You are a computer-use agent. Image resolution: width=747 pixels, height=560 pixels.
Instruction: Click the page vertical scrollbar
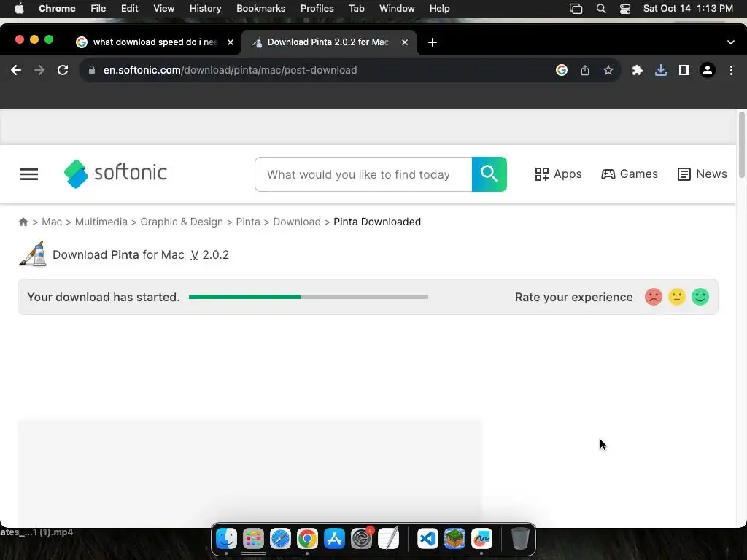click(741, 145)
